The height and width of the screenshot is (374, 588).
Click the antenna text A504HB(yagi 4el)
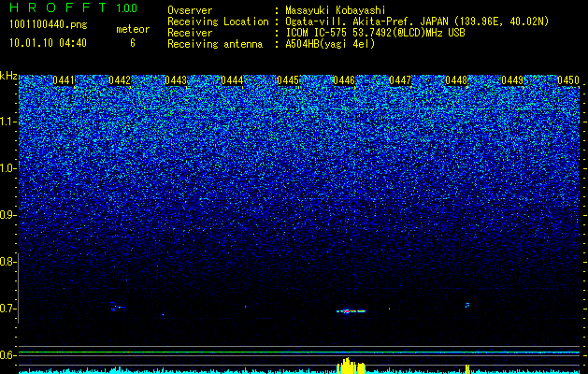[x=330, y=44]
